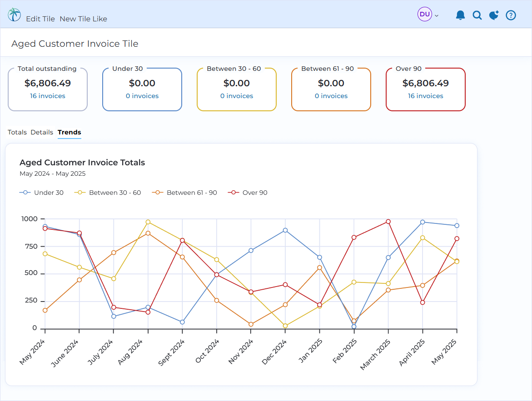Screen dimensions: 532x401
Task: Open the notifications bell
Action: pos(460,15)
